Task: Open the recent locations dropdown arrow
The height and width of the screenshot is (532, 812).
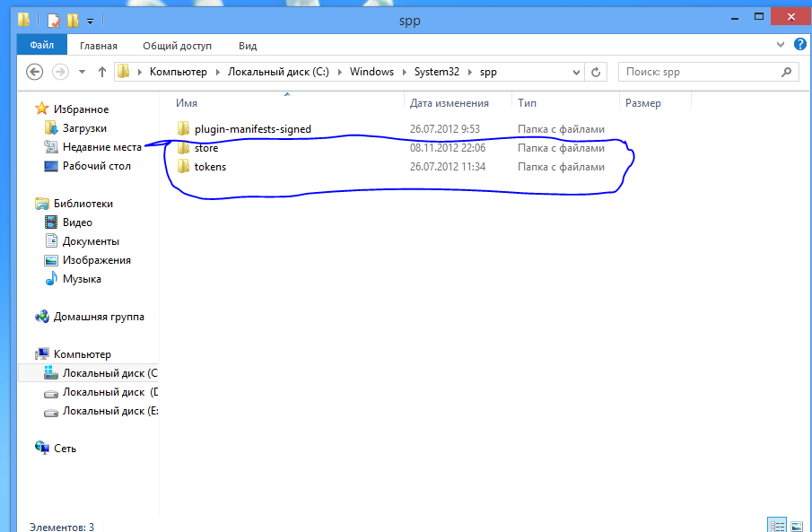Action: pos(82,72)
